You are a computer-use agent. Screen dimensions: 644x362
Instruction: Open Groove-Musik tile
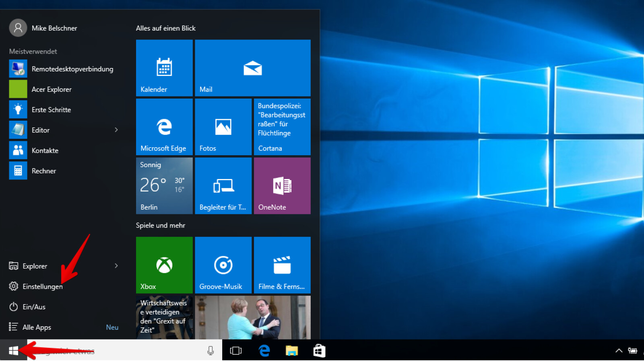pos(223,265)
